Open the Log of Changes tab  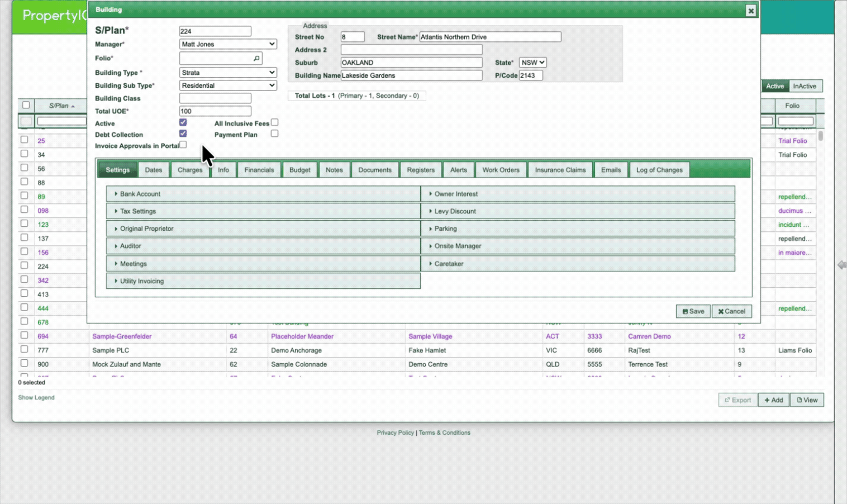coord(659,170)
